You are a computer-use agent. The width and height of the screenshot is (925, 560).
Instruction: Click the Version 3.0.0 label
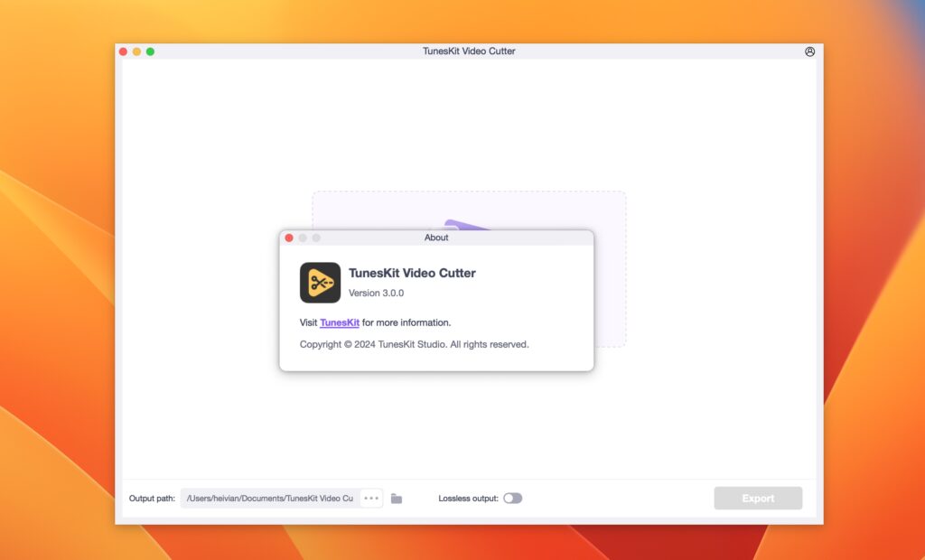pos(376,293)
